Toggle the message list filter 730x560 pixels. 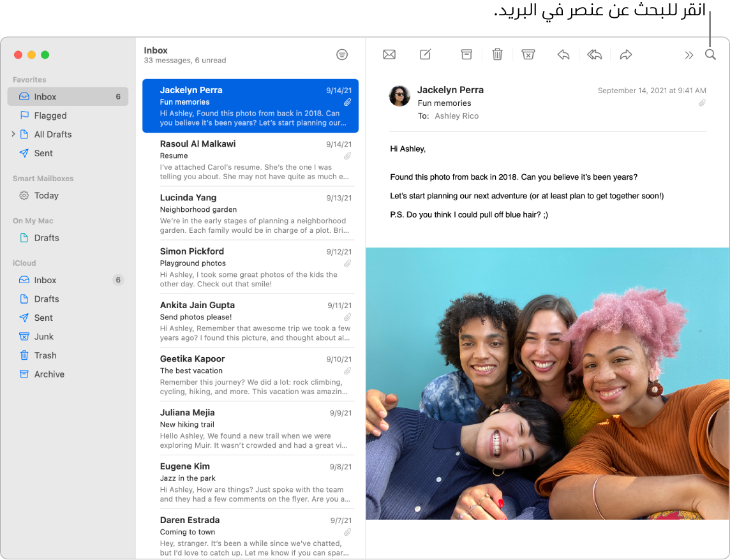pyautogui.click(x=342, y=54)
